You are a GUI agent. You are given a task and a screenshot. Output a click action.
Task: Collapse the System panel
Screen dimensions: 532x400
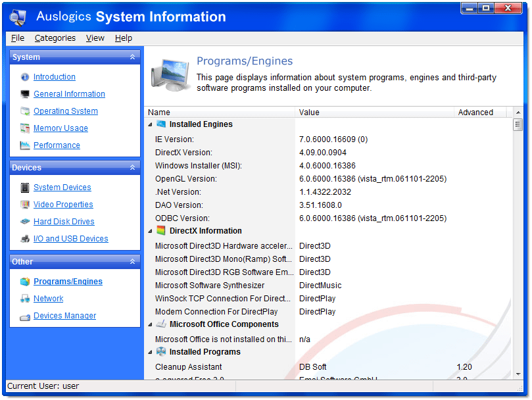click(x=133, y=57)
